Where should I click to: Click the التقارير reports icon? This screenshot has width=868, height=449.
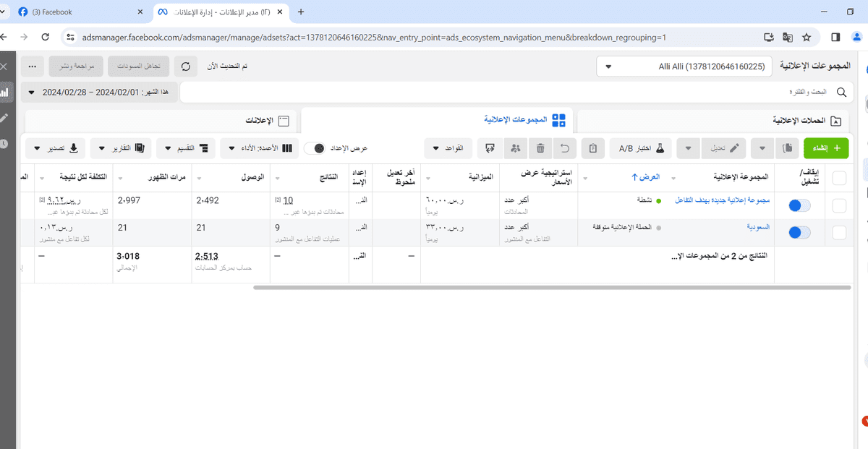138,147
